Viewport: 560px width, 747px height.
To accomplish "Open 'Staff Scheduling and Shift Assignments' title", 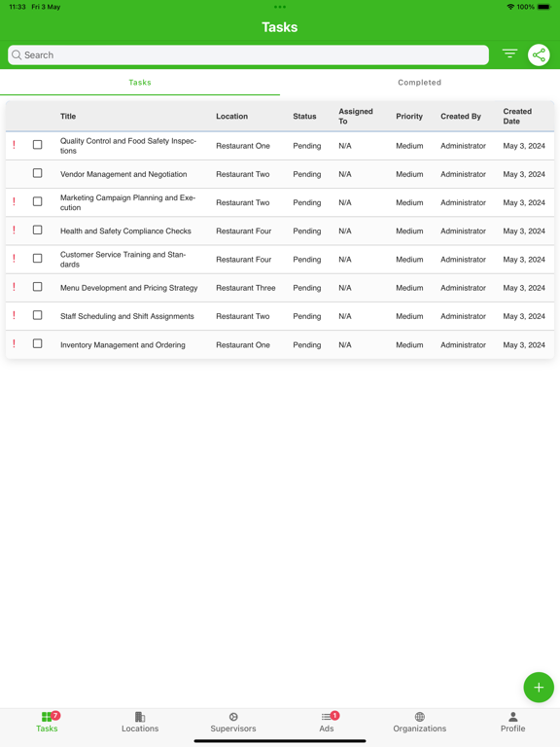I will pos(127,316).
